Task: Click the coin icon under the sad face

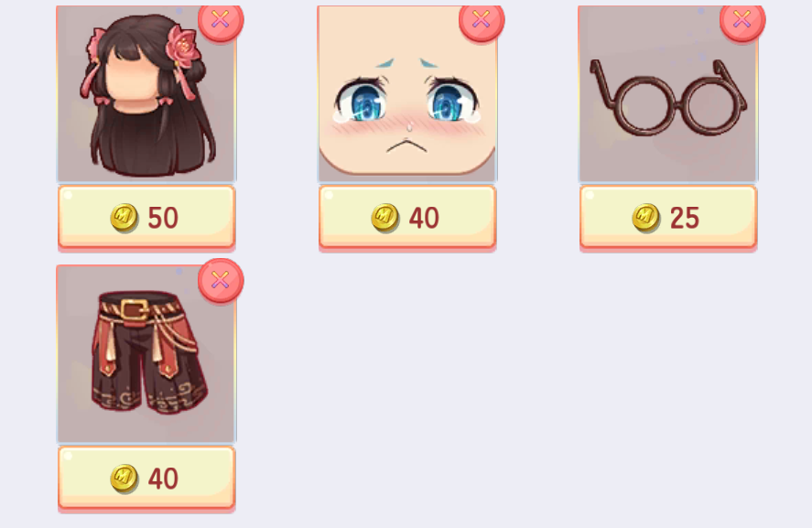Action: click(385, 218)
